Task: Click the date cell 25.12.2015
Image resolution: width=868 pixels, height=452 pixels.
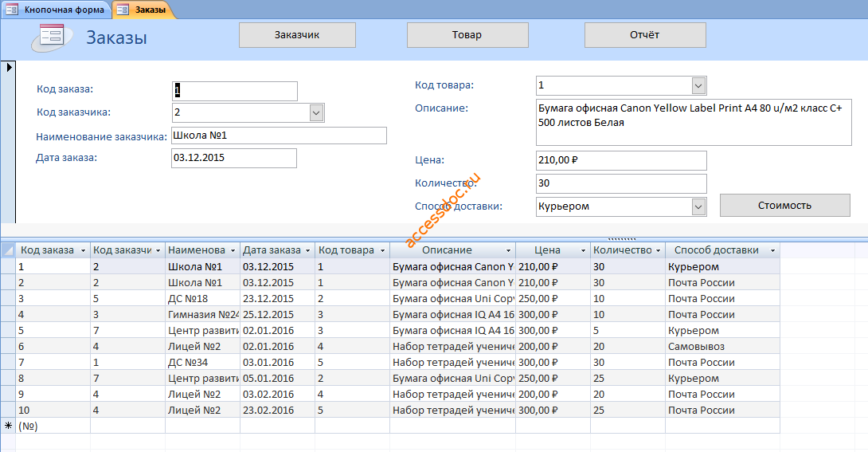Action: point(277,315)
